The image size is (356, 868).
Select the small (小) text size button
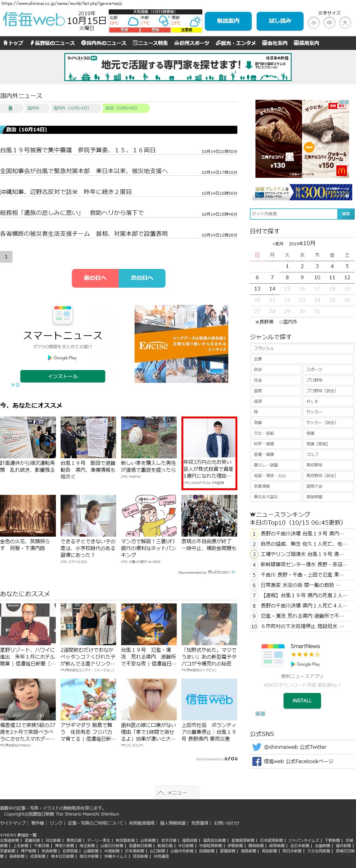tap(314, 23)
